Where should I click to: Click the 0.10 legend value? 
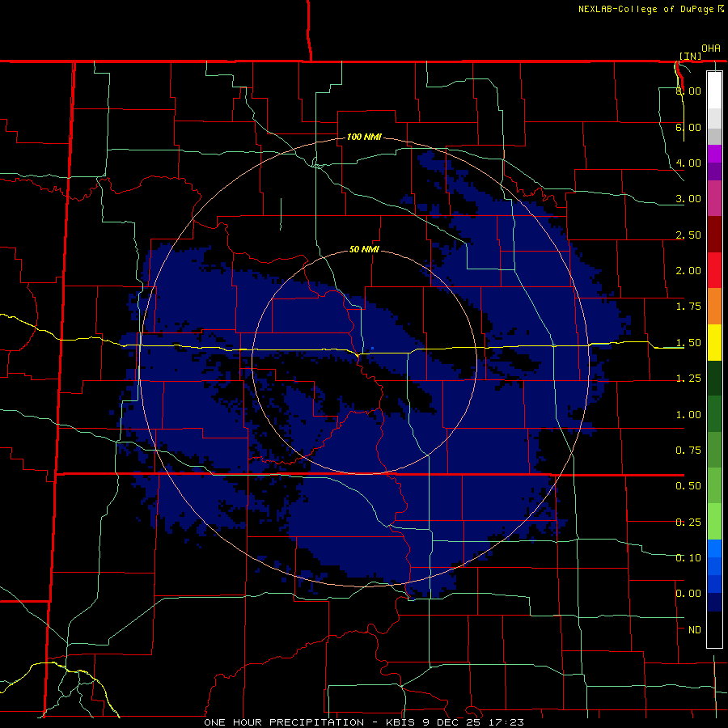688,558
